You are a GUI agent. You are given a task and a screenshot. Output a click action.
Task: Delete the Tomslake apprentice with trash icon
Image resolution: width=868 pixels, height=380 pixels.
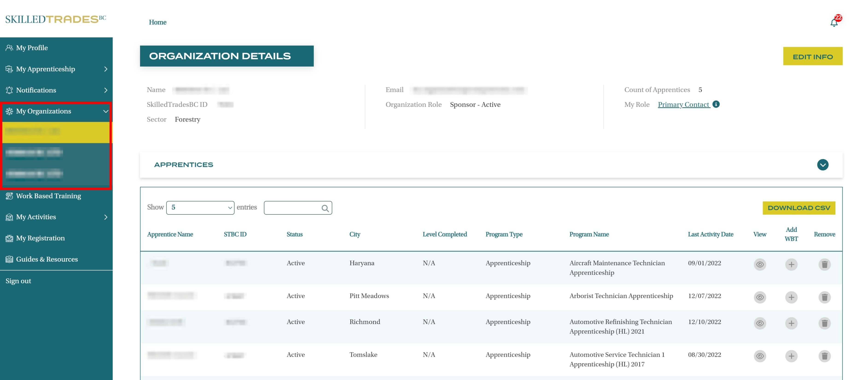point(824,356)
